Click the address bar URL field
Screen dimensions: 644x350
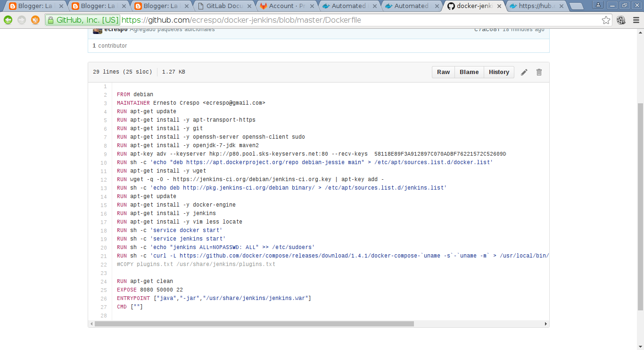(330, 20)
